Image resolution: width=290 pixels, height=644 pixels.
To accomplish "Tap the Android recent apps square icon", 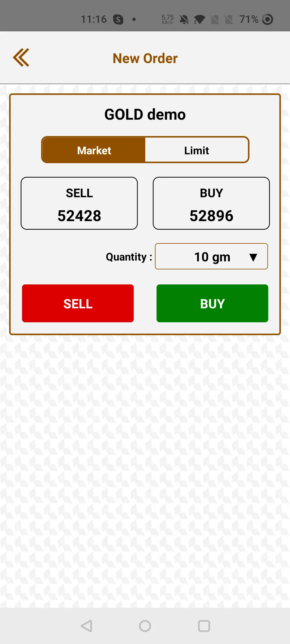I will coord(204,626).
